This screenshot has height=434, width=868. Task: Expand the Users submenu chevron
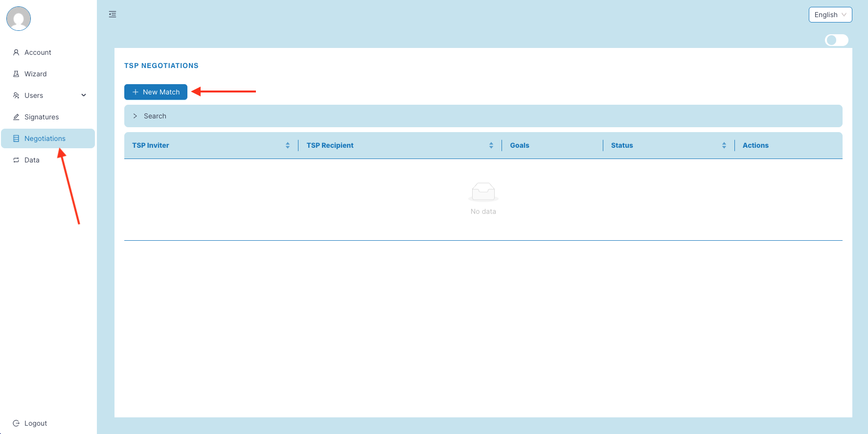[x=84, y=95]
